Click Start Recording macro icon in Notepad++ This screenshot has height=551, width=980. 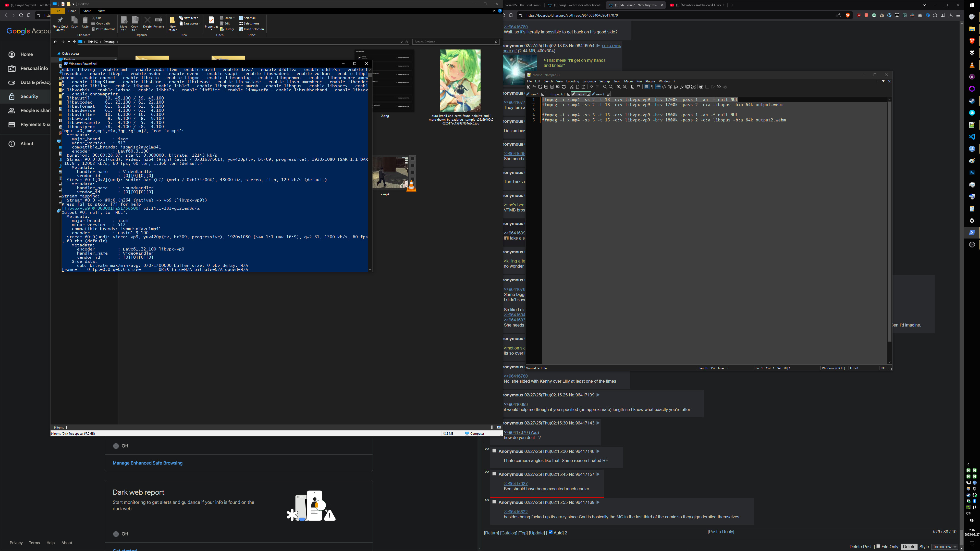701,87
